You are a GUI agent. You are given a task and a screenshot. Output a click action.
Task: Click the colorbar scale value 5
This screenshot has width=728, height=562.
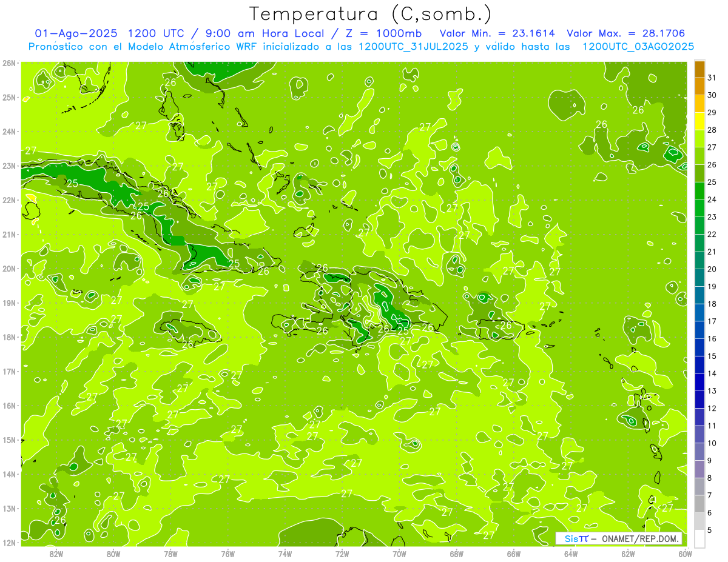(710, 530)
